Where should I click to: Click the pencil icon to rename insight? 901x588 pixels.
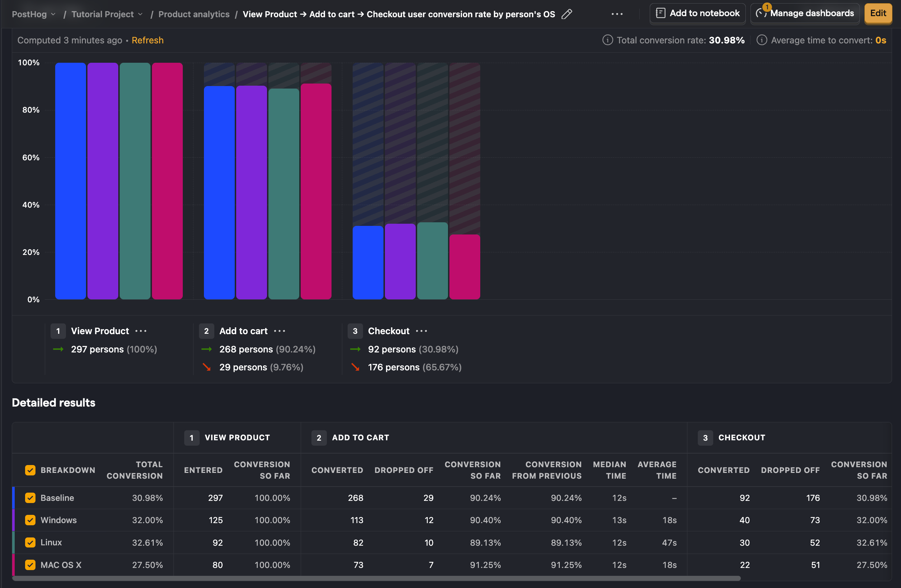tap(566, 14)
